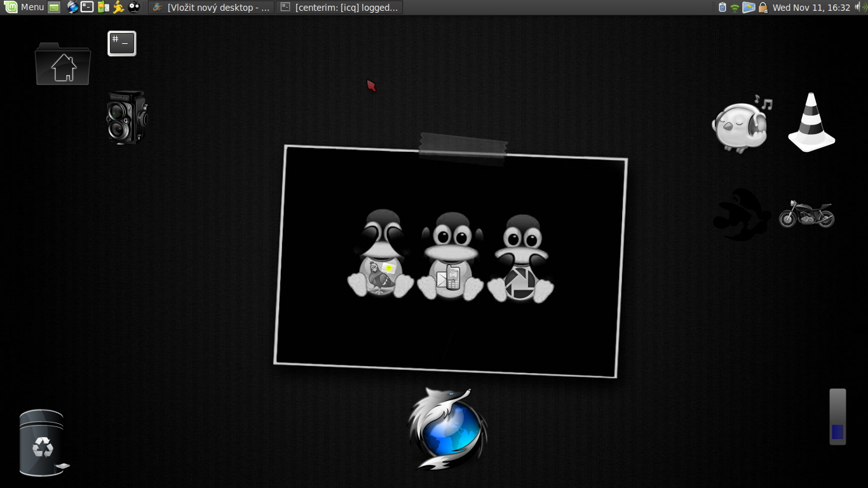Image resolution: width=868 pixels, height=488 pixels.
Task: Click the volume speaker icon in panel
Action: click(x=860, y=8)
